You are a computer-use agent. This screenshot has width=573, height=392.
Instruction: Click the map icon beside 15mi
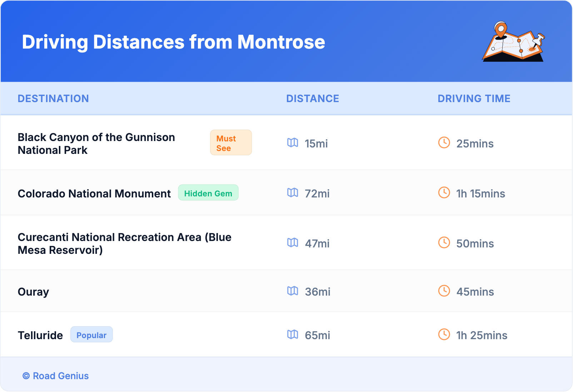293,143
